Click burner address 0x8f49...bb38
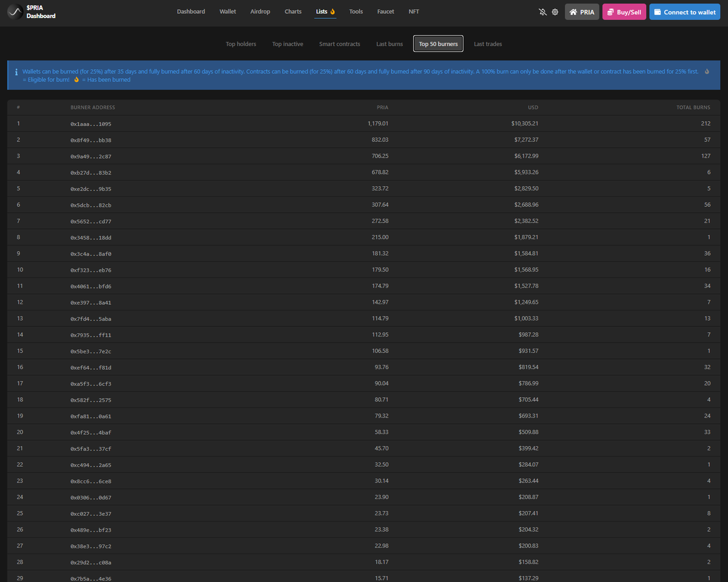The width and height of the screenshot is (728, 582). (91, 140)
